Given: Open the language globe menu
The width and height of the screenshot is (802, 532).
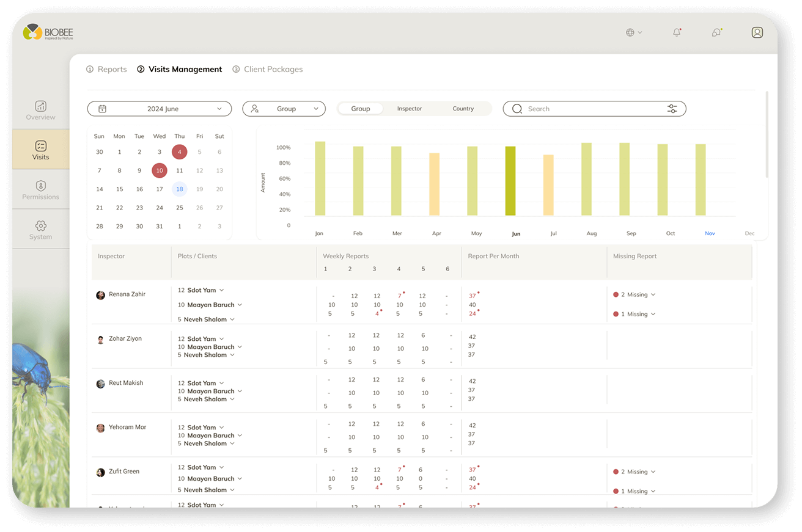Looking at the screenshot, I should click(x=633, y=32).
